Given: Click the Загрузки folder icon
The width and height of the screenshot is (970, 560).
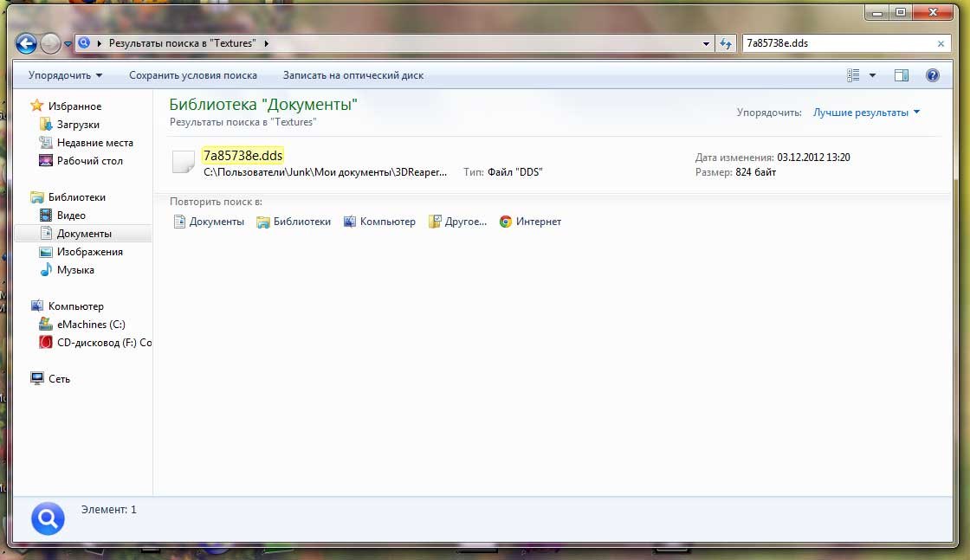Looking at the screenshot, I should point(46,125).
